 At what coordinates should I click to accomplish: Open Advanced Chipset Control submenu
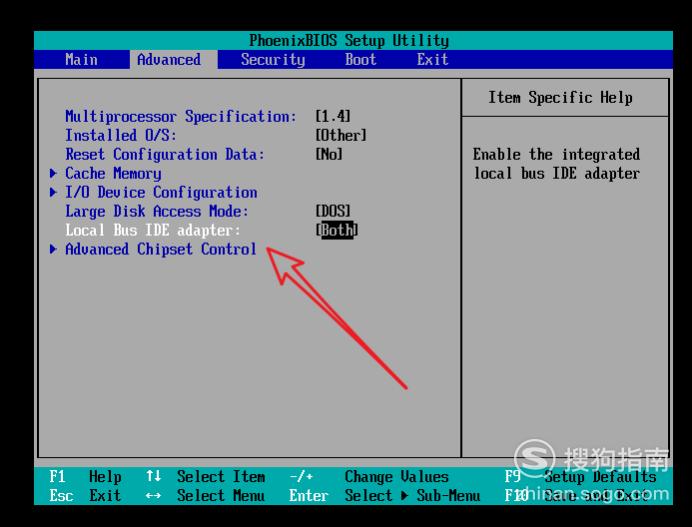pos(161,249)
